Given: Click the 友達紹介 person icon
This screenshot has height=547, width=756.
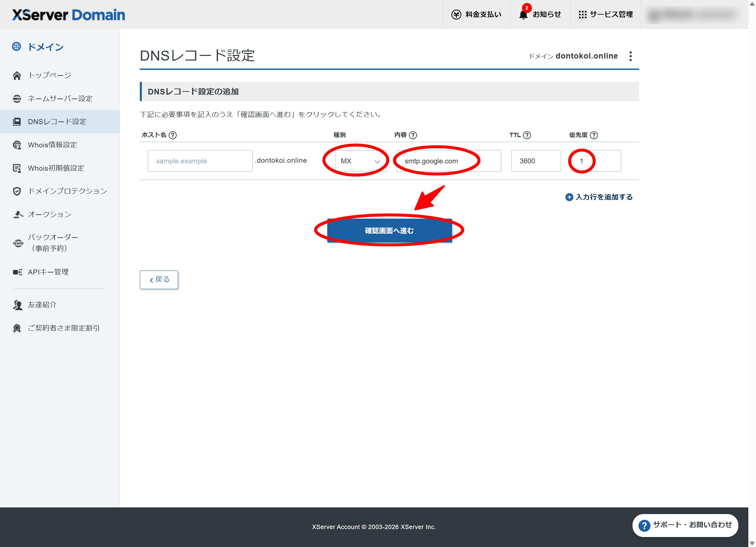Looking at the screenshot, I should point(17,305).
